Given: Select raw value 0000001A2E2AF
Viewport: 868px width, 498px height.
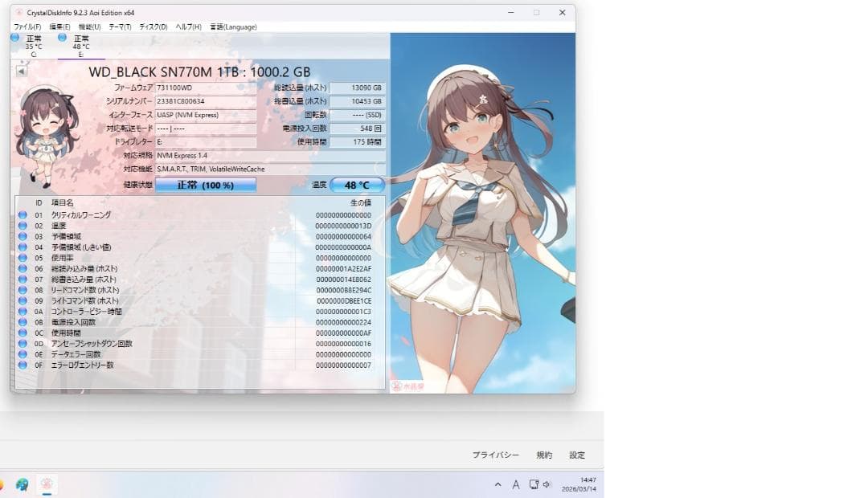Looking at the screenshot, I should (x=343, y=268).
